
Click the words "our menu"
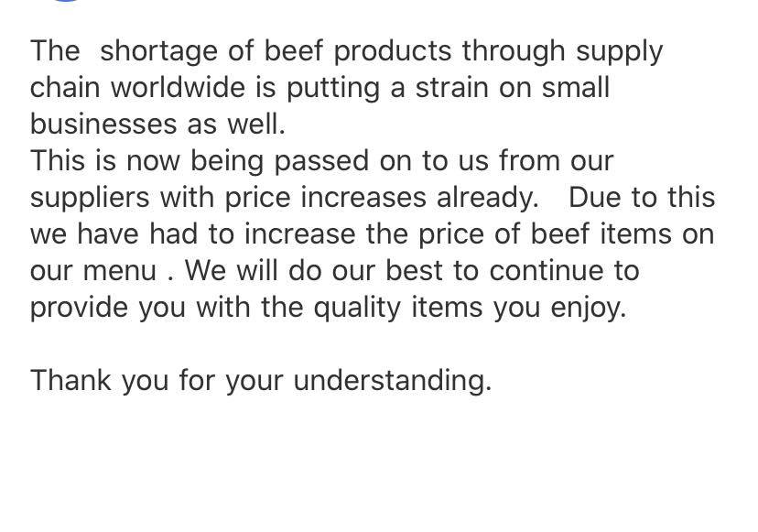coord(93,271)
